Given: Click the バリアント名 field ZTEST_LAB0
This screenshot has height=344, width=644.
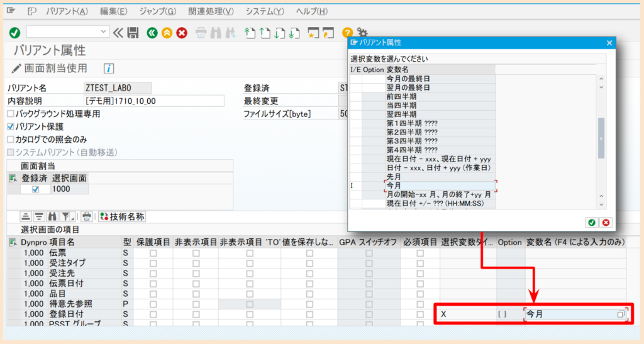Looking at the screenshot, I should (118, 88).
